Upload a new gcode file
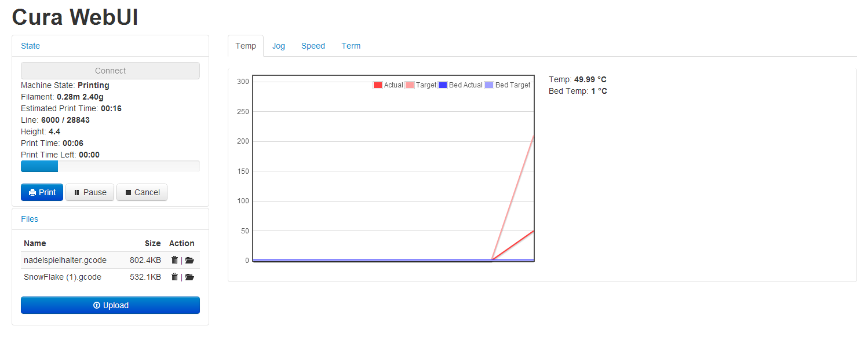Viewport: 868px width, 355px height. tap(110, 305)
